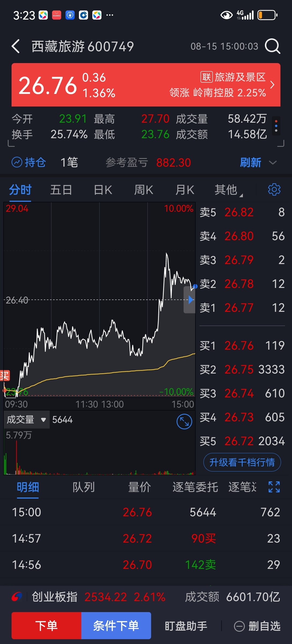Tap the 买 marker on chart

pos(5,376)
